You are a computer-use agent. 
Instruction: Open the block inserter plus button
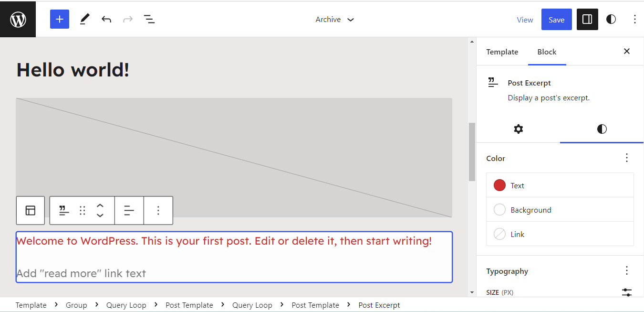point(60,19)
